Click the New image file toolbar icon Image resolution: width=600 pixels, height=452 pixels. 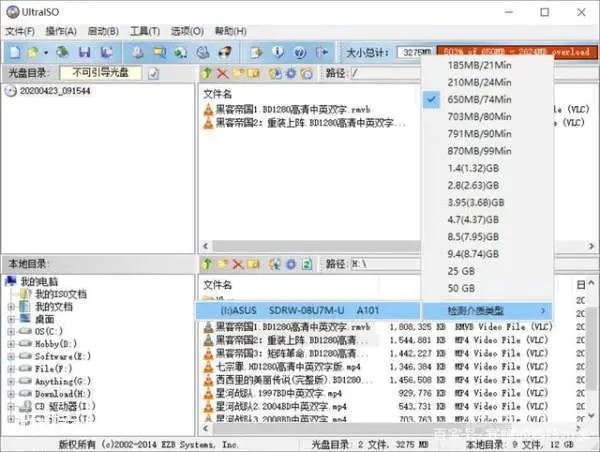[15, 52]
